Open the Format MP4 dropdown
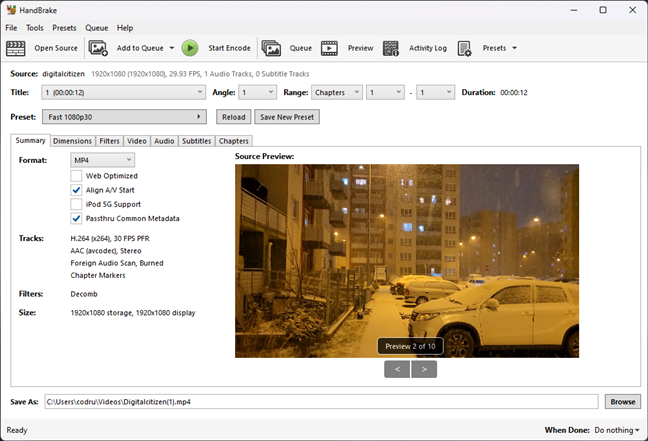 102,160
